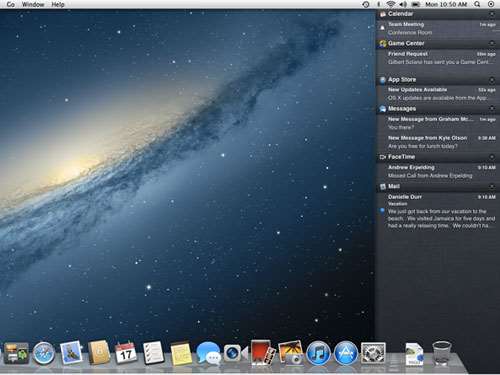The height and width of the screenshot is (375, 500).
Task: Open Contacts address book in Dock
Action: (x=99, y=353)
